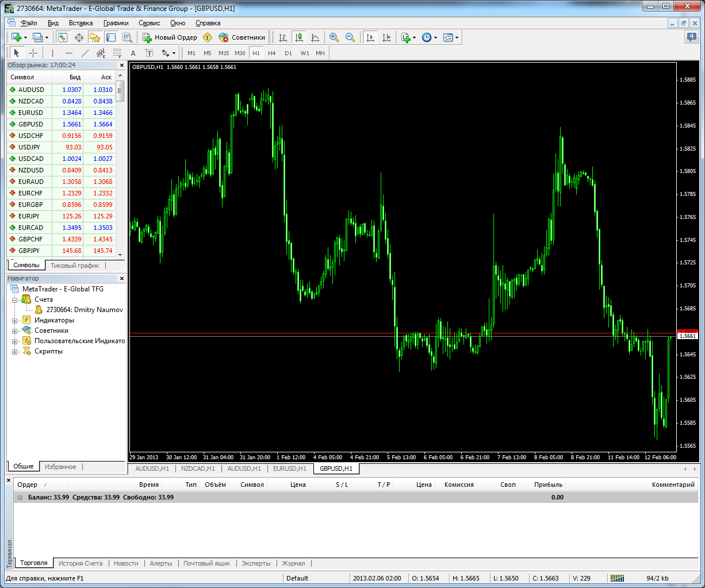
Task: Open the Файл menu
Action: click(29, 23)
